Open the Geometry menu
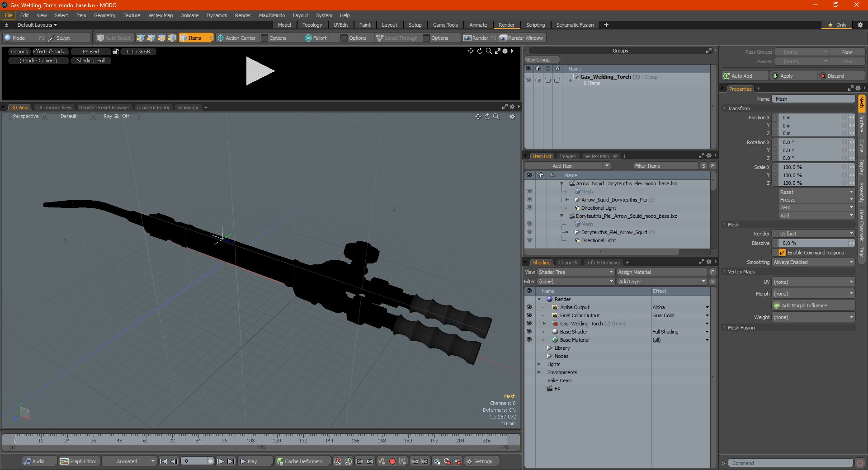Viewport: 868px width, 470px height. point(104,15)
